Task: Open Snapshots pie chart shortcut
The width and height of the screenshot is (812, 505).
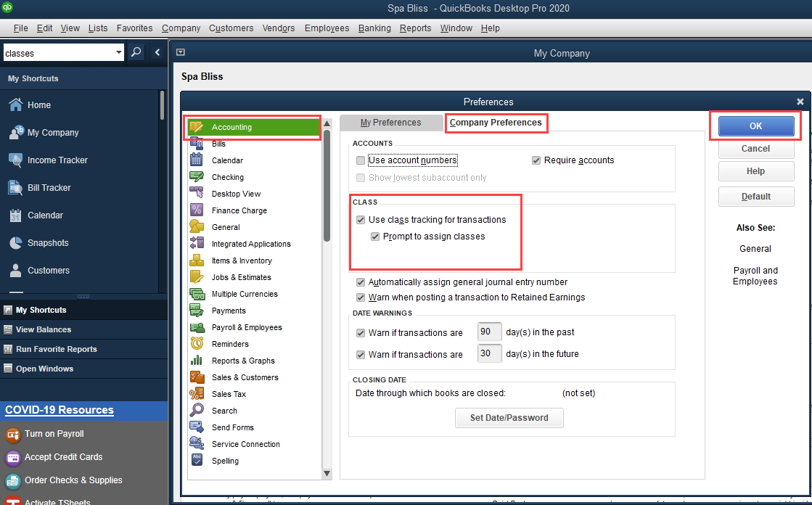Action: pyautogui.click(x=15, y=242)
